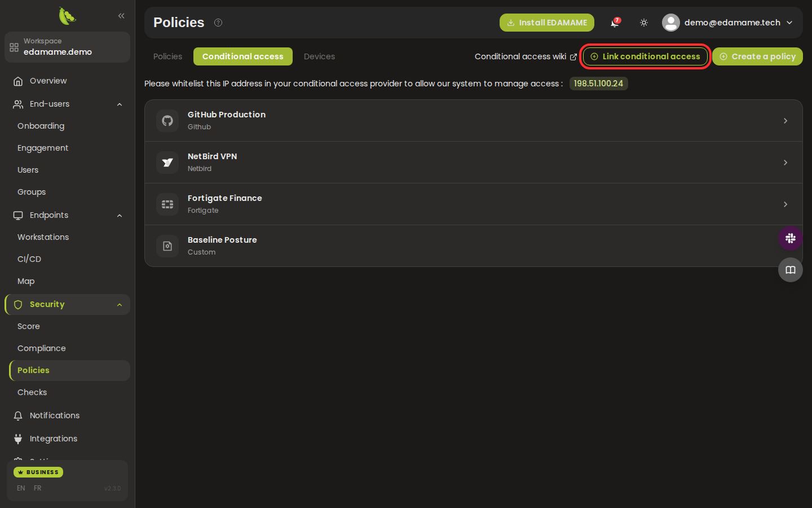Click the GitHub Production logo icon
Screen dimensions: 812x508
[167, 121]
